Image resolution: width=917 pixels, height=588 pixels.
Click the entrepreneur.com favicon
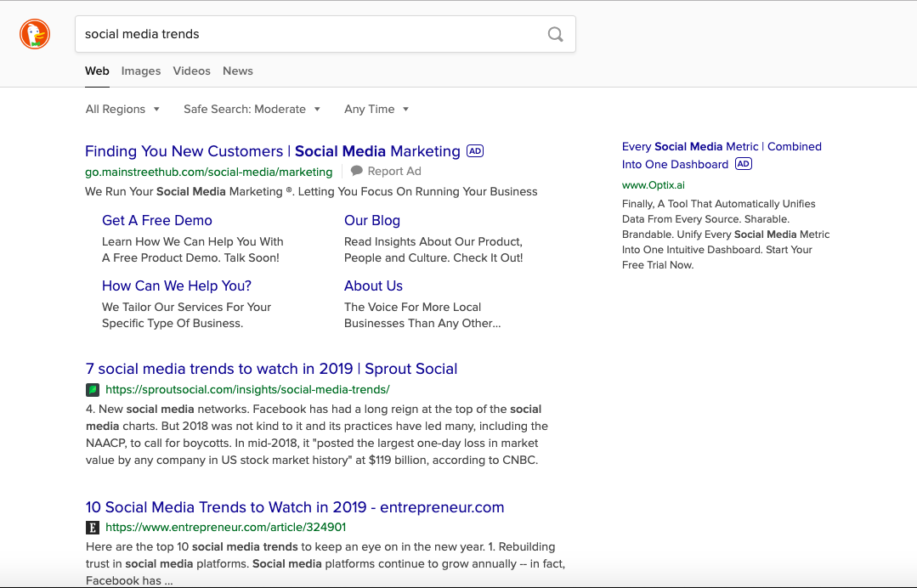pyautogui.click(x=92, y=527)
